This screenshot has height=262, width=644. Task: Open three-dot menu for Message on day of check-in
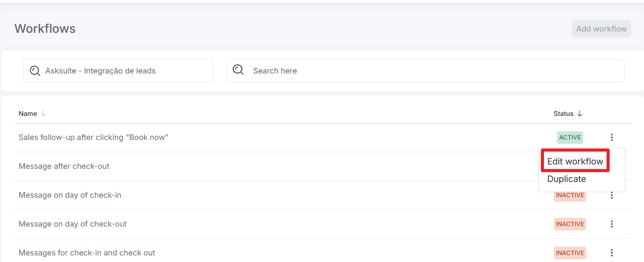tap(612, 195)
